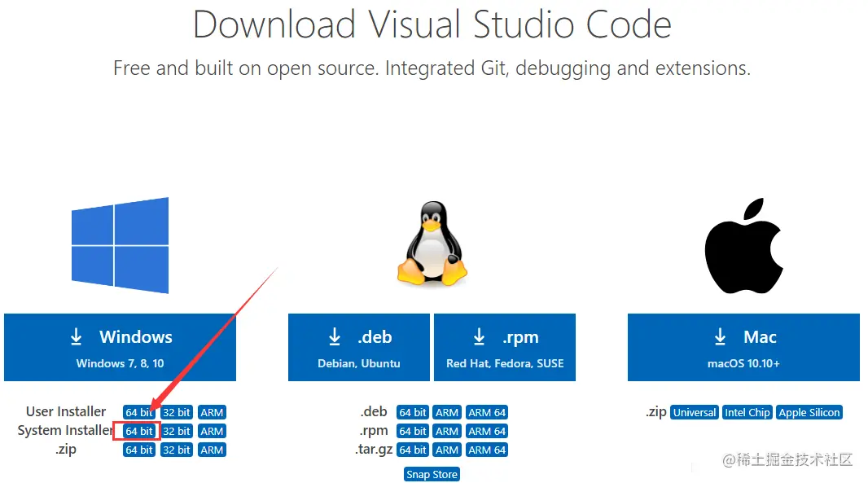Download User Installer 32 bit for Windows

point(177,412)
